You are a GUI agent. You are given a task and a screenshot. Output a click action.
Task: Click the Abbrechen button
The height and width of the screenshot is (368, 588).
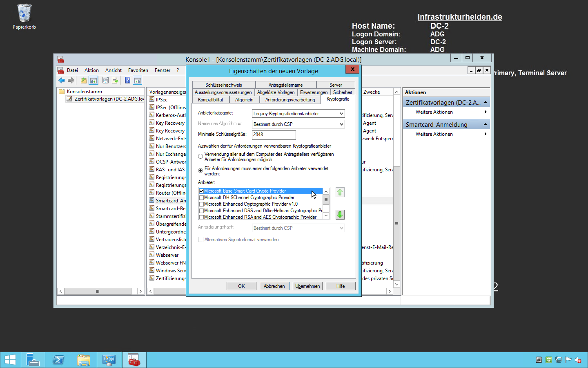pyautogui.click(x=274, y=286)
